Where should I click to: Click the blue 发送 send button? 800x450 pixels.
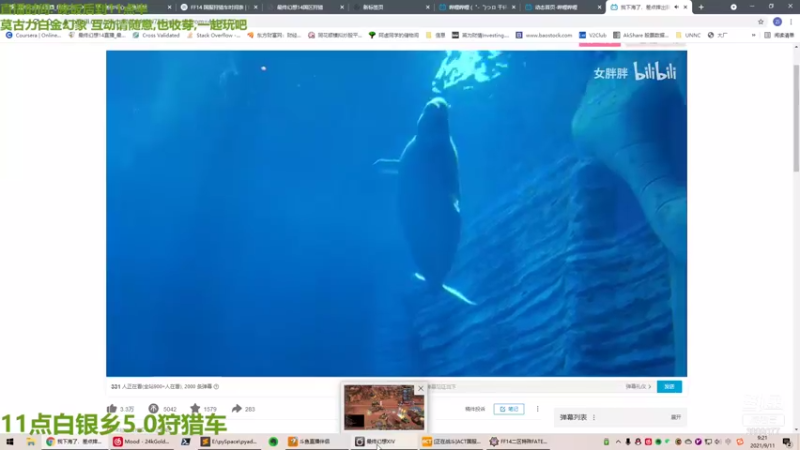point(669,387)
